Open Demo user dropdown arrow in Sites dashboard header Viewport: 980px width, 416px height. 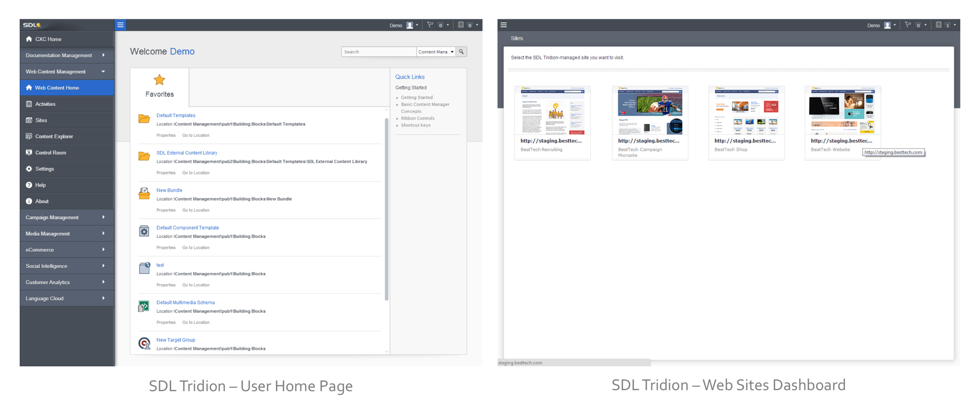point(895,25)
